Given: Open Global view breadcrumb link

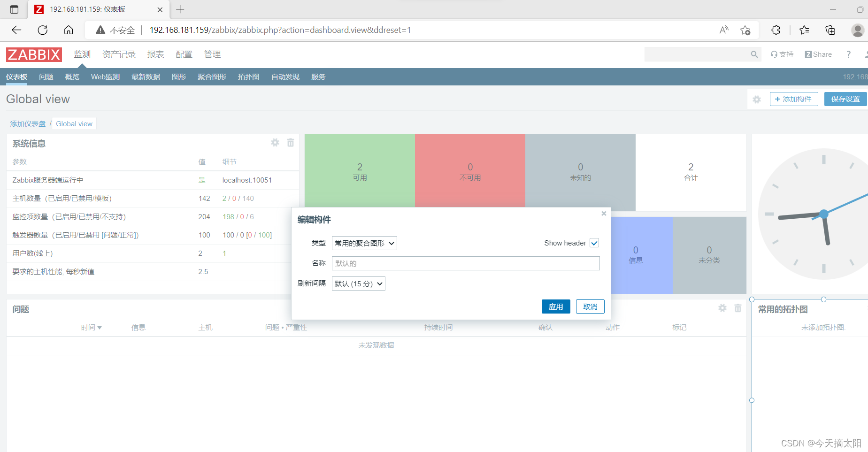Looking at the screenshot, I should point(74,124).
